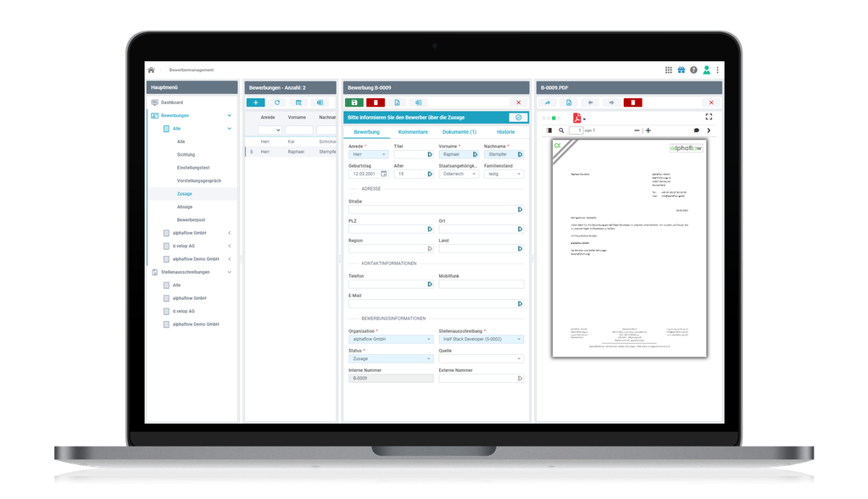Open the user profile icon
868x499 pixels.
pyautogui.click(x=706, y=70)
